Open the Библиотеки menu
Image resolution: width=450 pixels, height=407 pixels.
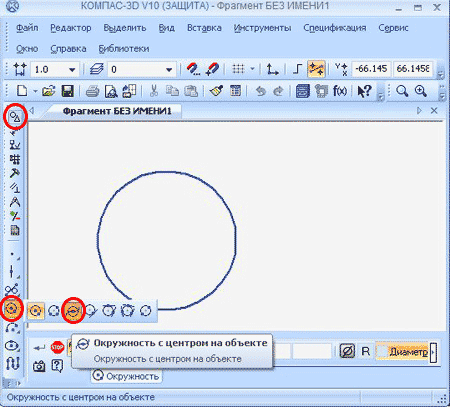[x=124, y=49]
